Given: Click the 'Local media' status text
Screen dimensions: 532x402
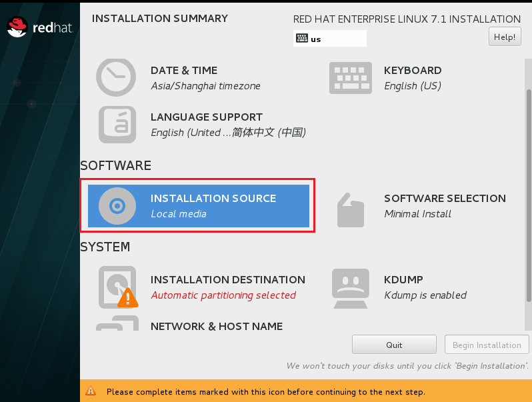Looking at the screenshot, I should tap(179, 214).
